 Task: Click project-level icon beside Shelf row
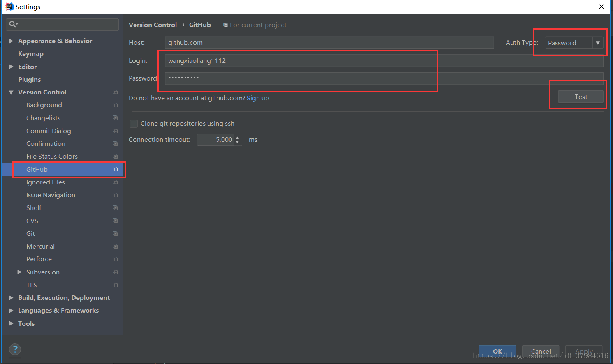[x=115, y=208]
